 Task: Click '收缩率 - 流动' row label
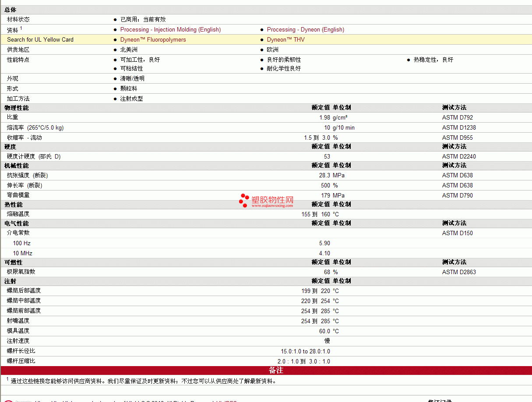point(25,138)
